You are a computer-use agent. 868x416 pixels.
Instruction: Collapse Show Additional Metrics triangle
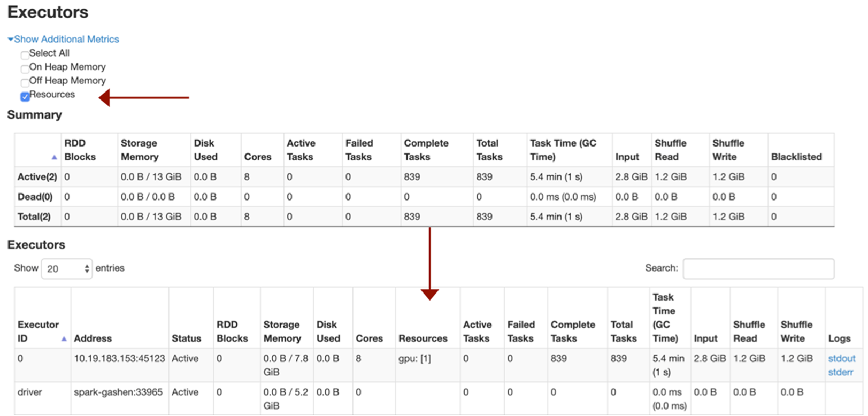tap(10, 39)
